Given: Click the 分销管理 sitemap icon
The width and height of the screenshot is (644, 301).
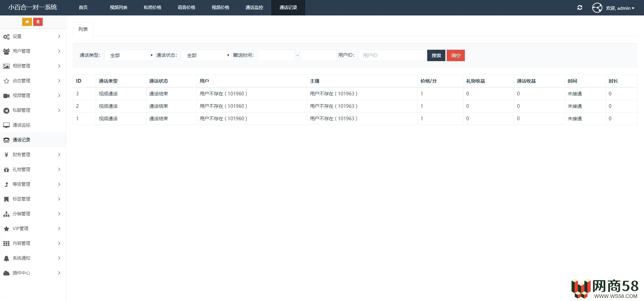Looking at the screenshot, I should click(x=6, y=214).
